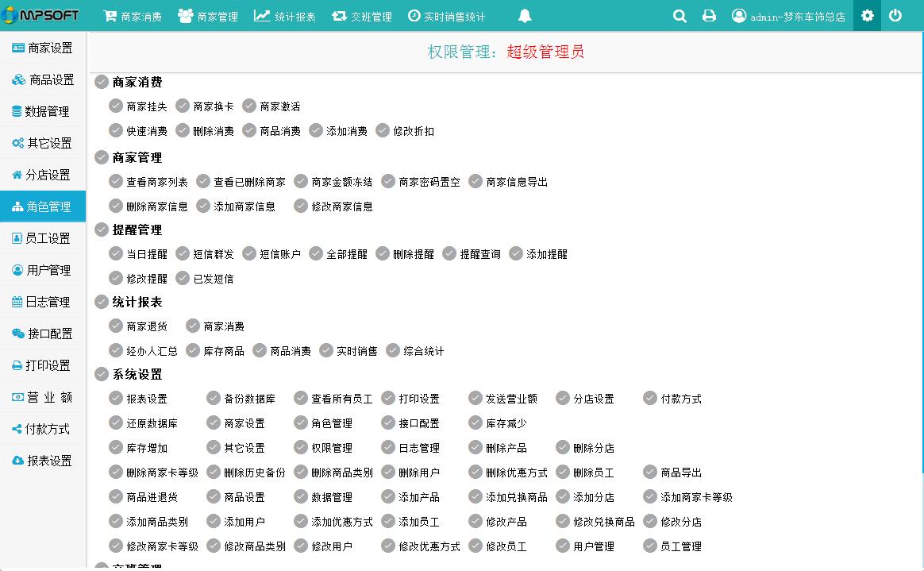This screenshot has width=924, height=571.
Task: Uncheck the 备份数据库 permission
Action: (214, 398)
